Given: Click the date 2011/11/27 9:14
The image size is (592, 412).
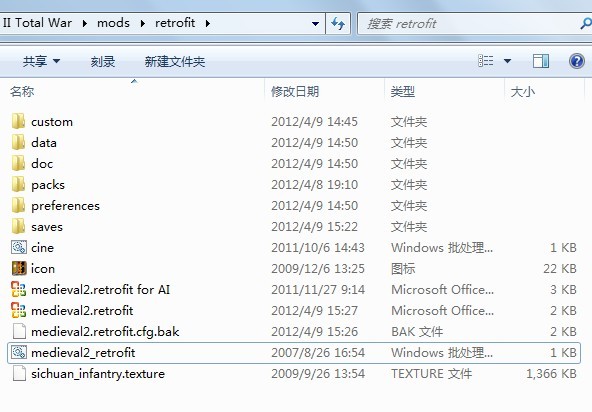Looking at the screenshot, I should pos(318,290).
